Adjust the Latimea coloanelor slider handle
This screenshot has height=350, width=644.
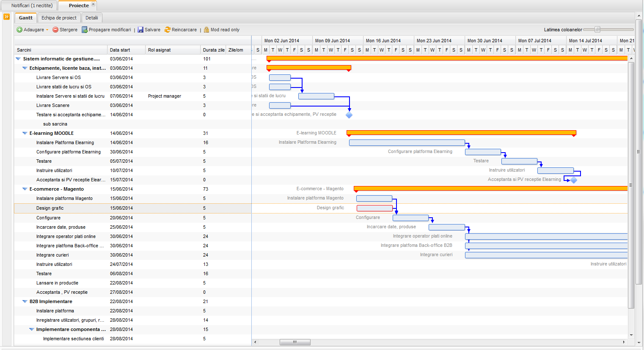click(x=597, y=30)
